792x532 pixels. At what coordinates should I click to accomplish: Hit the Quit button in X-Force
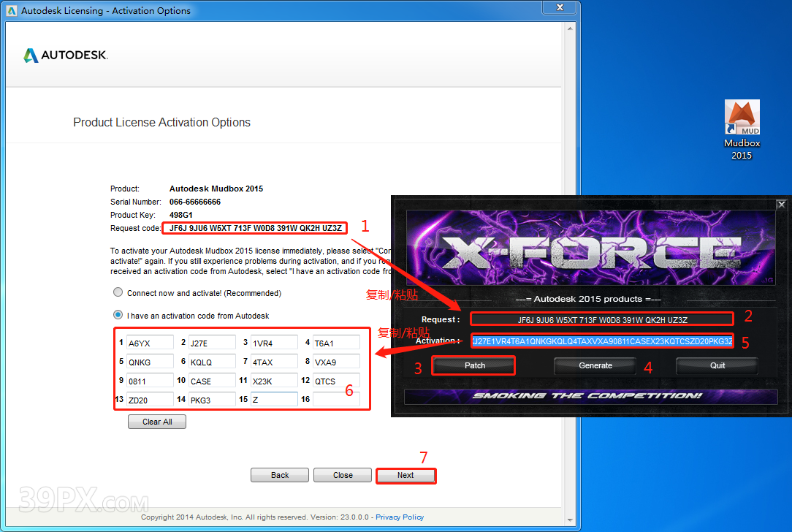click(717, 365)
